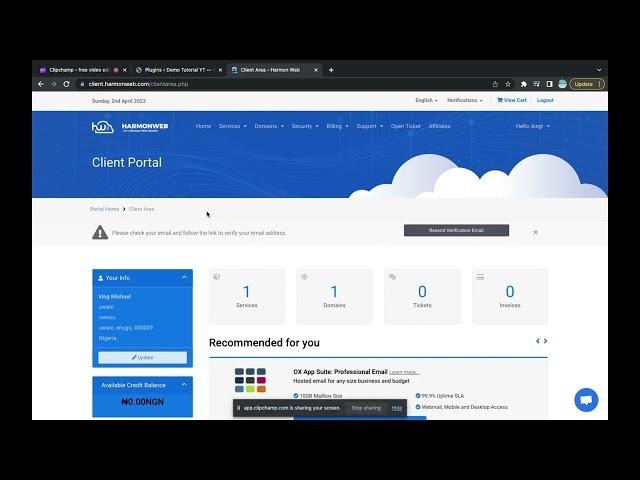The width and height of the screenshot is (640, 480).
Task: Collapse the Available Credit Balance panel
Action: coord(185,385)
